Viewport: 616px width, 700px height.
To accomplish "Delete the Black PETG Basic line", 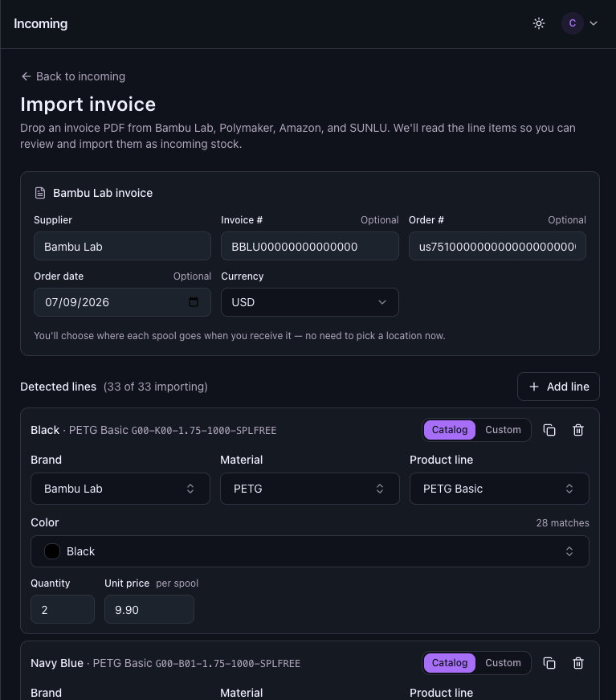I will (x=578, y=430).
